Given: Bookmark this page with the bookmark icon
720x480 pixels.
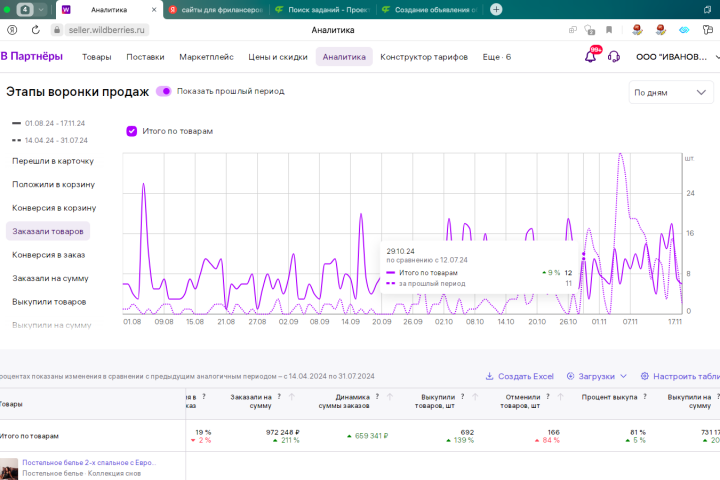Looking at the screenshot, I should click(609, 30).
